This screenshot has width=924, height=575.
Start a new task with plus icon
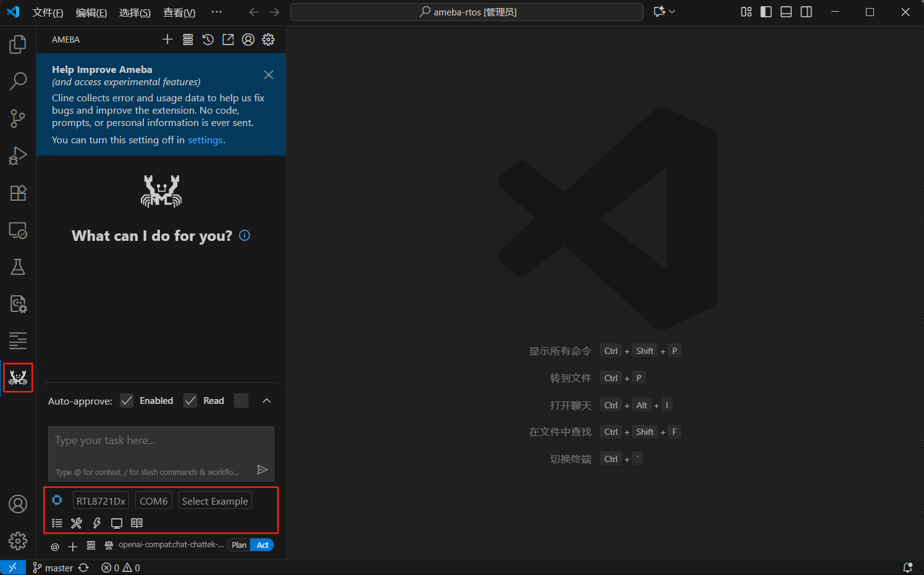click(167, 40)
